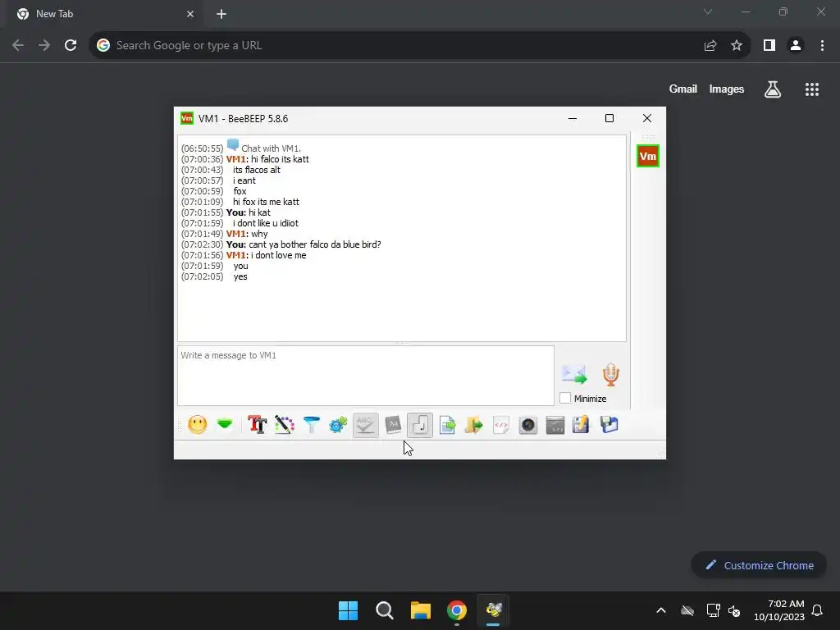Click the message 'i dont love me'

(x=279, y=255)
